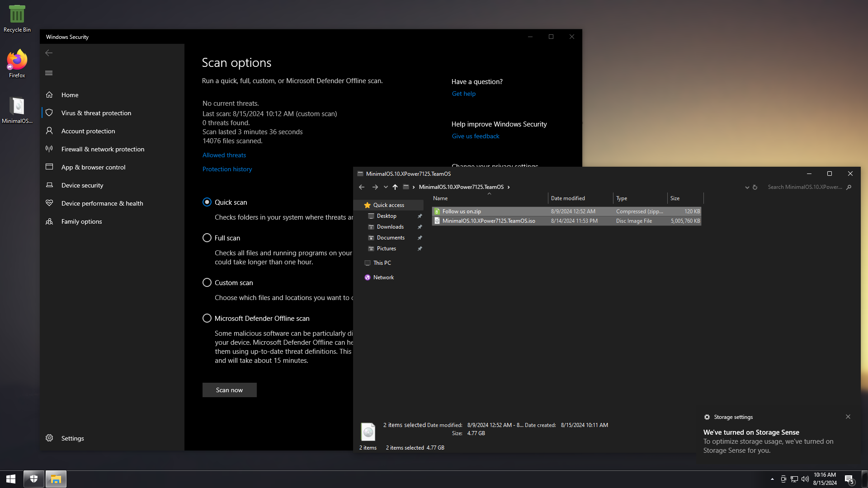Screen dimensions: 868x488
Task: Open Windows Security from the taskbar
Action: pos(34,479)
